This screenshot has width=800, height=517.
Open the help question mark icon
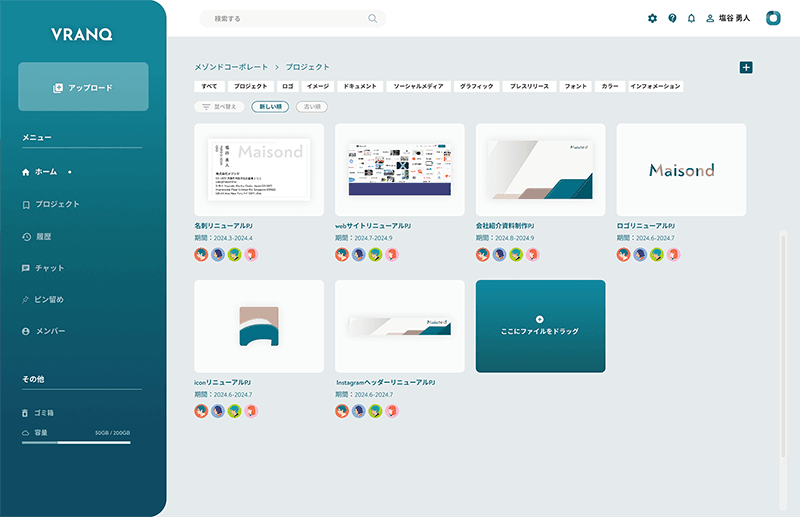[x=672, y=18]
